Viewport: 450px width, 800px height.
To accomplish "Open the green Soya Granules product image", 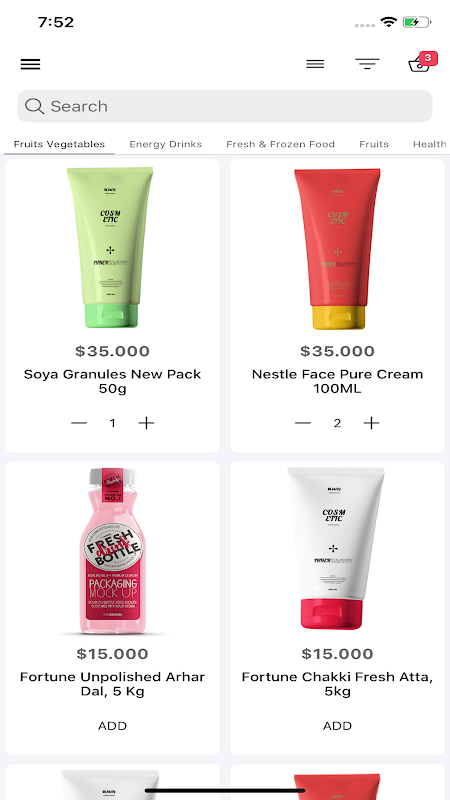I will pyautogui.click(x=110, y=247).
